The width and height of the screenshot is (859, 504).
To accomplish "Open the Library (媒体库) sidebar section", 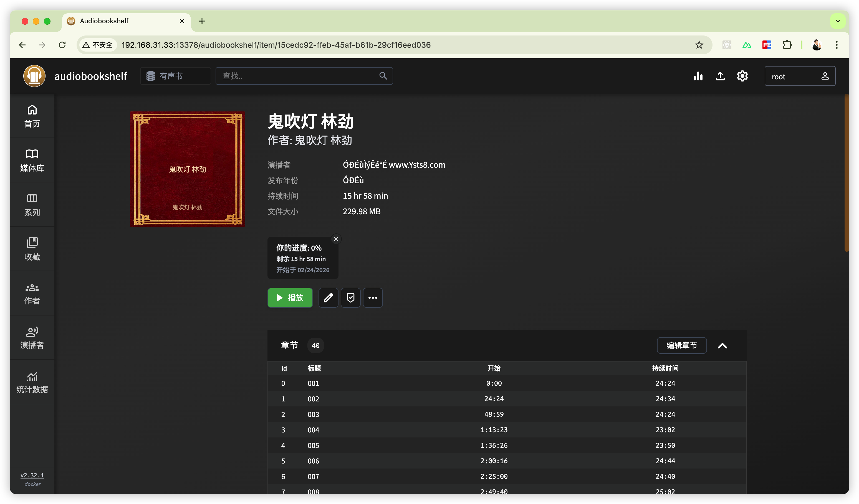I will click(x=32, y=160).
